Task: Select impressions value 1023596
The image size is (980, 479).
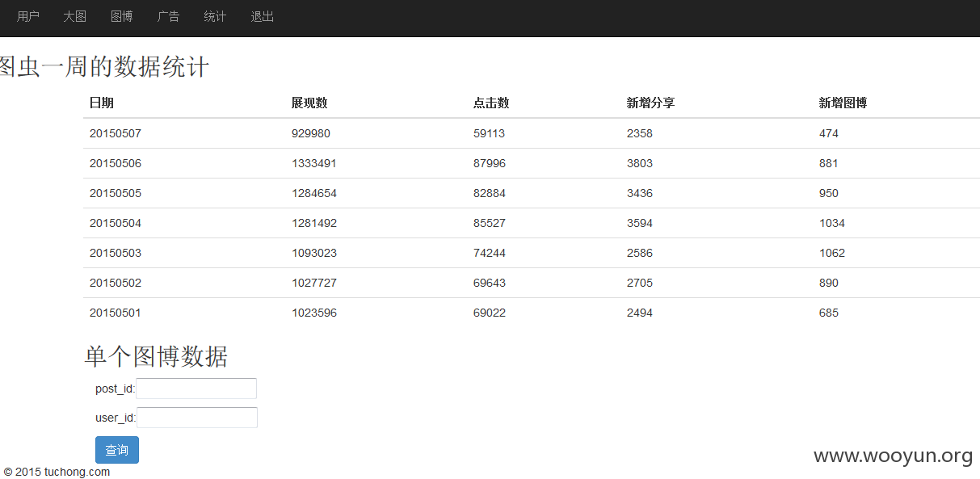Action: (314, 313)
